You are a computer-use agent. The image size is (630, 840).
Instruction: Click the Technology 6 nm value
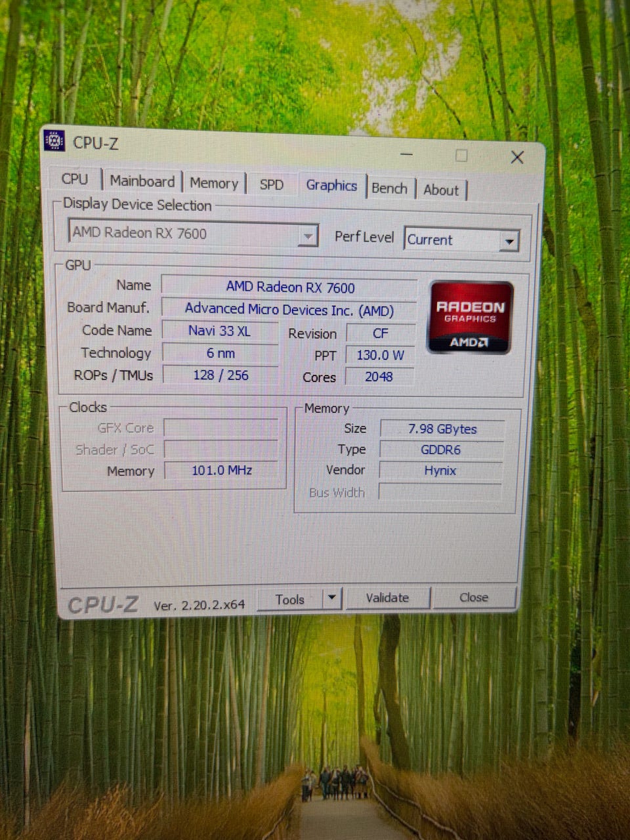pyautogui.click(x=220, y=353)
